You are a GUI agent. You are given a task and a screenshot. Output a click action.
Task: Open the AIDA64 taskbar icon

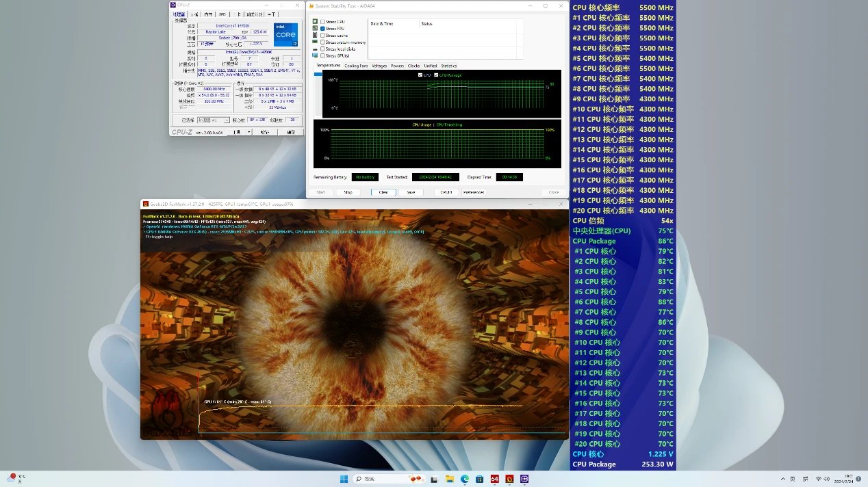point(495,479)
